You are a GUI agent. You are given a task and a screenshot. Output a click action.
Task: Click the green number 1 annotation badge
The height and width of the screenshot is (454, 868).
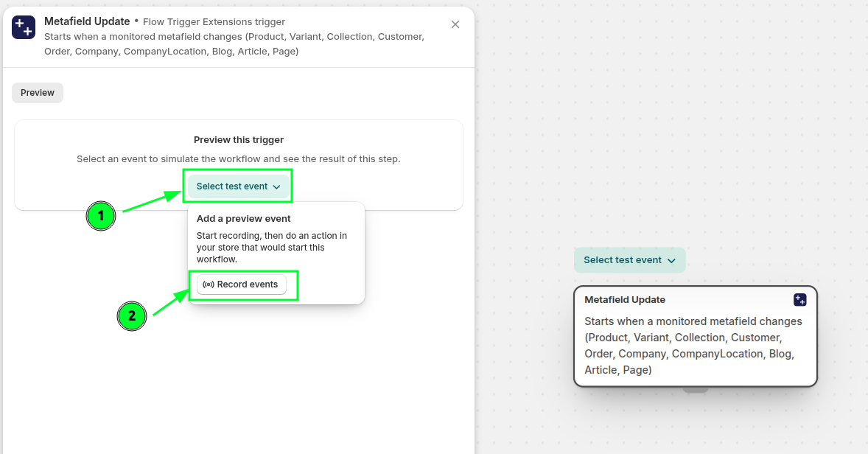(x=101, y=216)
